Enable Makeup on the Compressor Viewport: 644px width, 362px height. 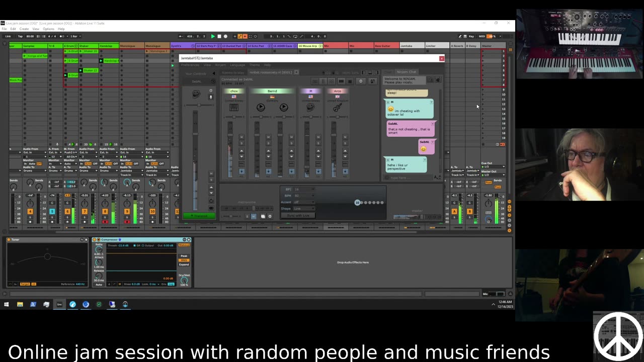[x=184, y=245]
